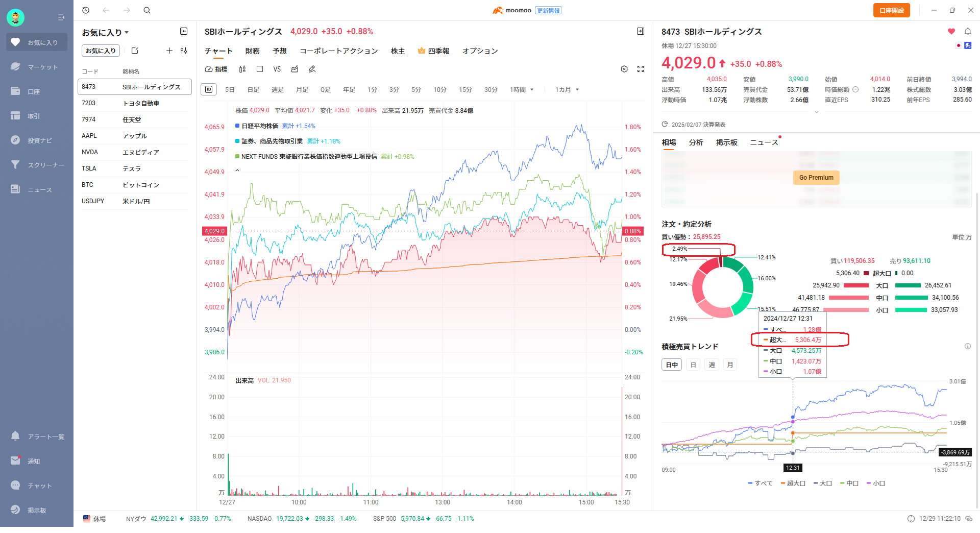
Task: Toggle the 小口 series in trend legend
Action: 876,483
